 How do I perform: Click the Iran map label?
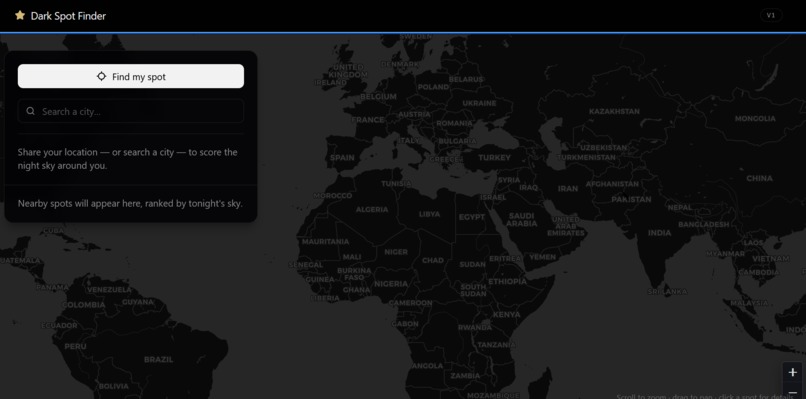tap(568, 188)
